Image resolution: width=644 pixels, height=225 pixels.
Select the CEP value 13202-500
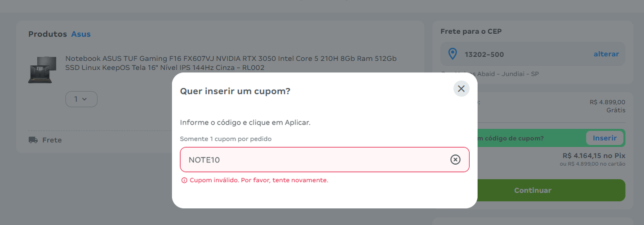tap(484, 54)
